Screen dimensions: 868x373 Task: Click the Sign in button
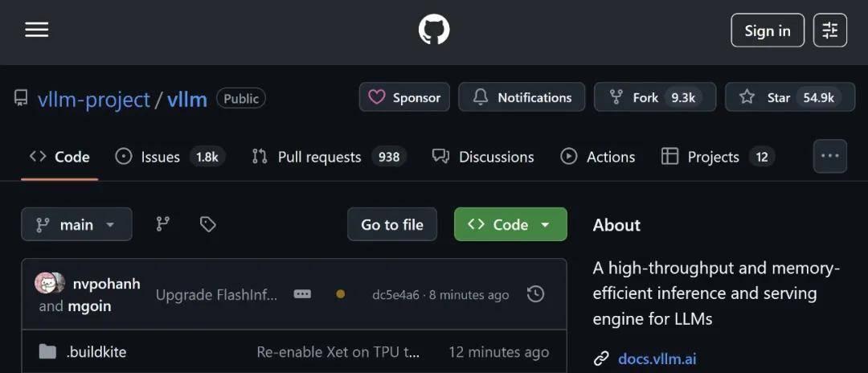[x=768, y=31]
